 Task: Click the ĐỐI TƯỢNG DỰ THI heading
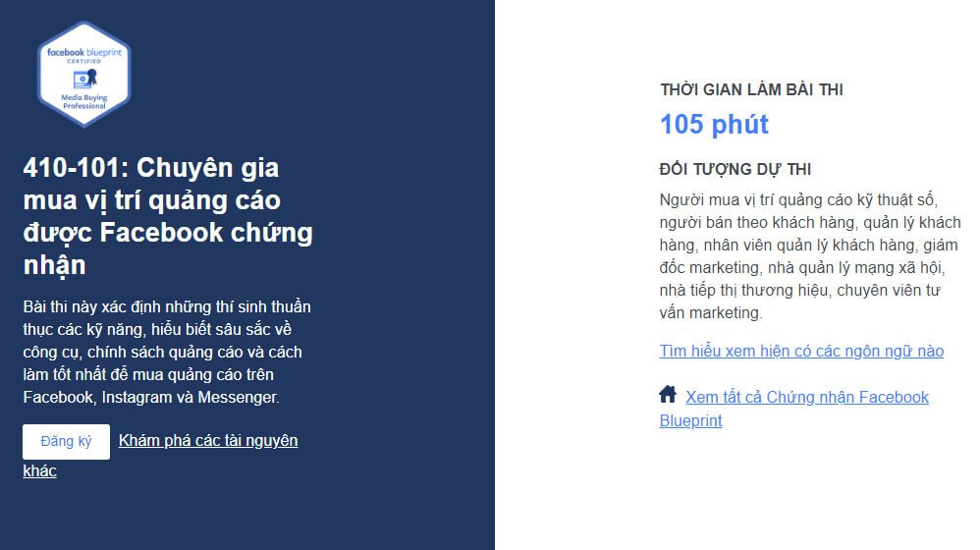click(x=735, y=169)
